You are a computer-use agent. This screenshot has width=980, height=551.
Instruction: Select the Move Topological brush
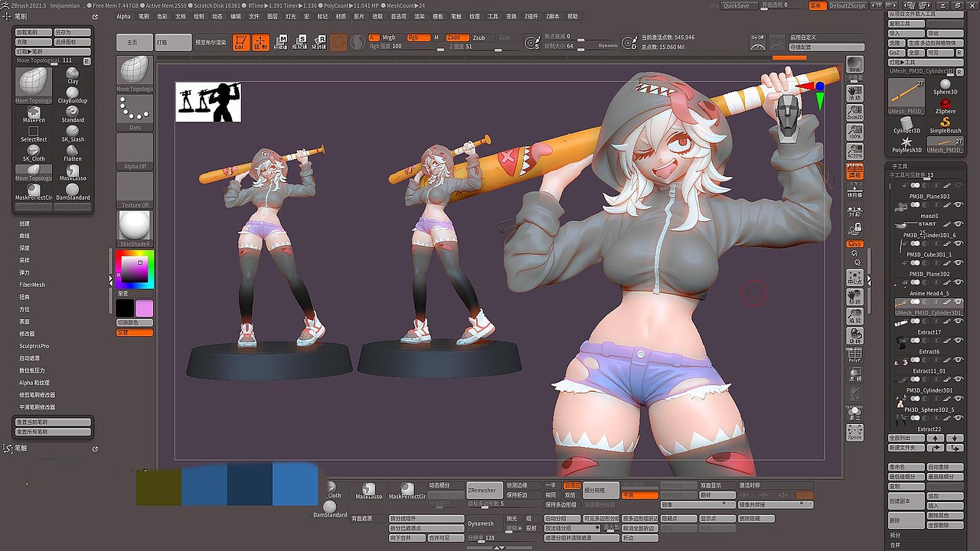pos(33,84)
